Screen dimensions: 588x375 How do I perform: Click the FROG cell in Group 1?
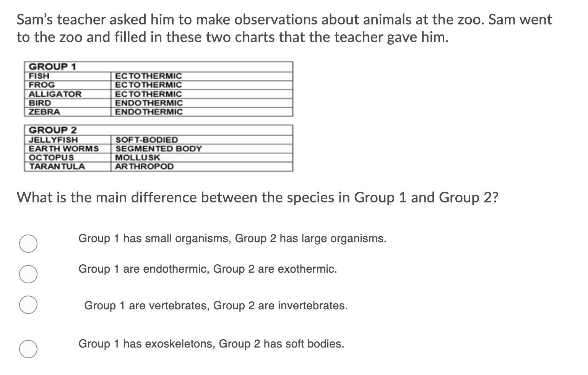[68, 85]
